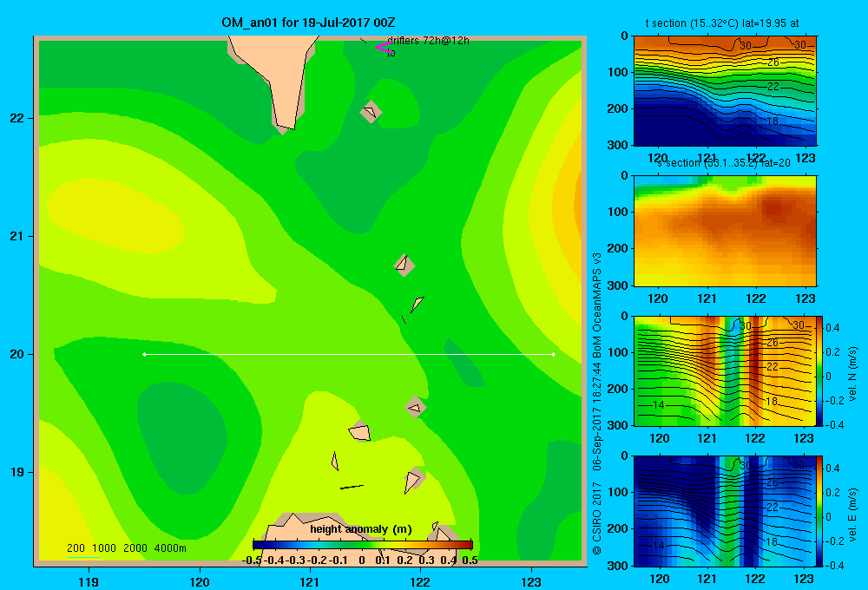This screenshot has width=868, height=590.
Task: Click latitude label 21 on main map axis
Action: pos(17,236)
